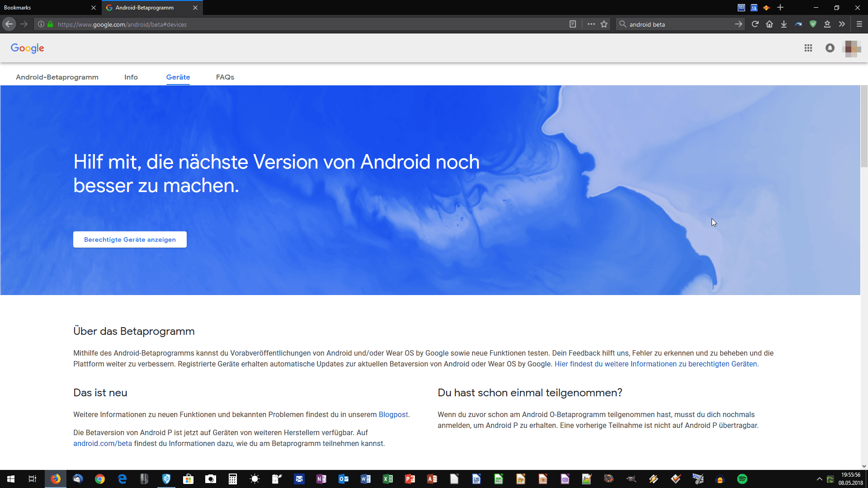The image size is (868, 488).
Task: Launch Google Chrome from taskbar
Action: click(100, 479)
